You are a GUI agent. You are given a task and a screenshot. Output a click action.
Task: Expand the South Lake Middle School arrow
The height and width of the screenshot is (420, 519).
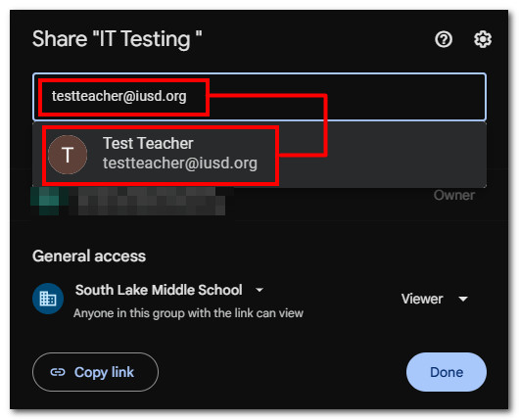pos(259,290)
